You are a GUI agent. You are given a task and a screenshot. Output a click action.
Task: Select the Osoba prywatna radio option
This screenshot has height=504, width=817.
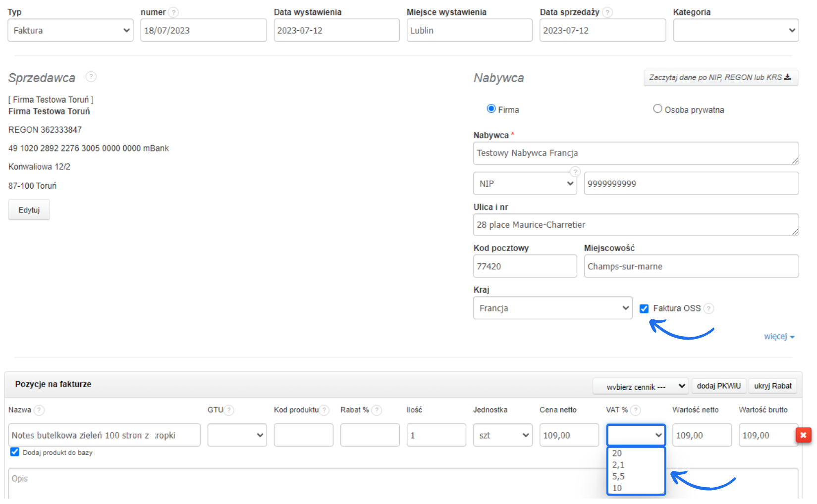point(657,109)
